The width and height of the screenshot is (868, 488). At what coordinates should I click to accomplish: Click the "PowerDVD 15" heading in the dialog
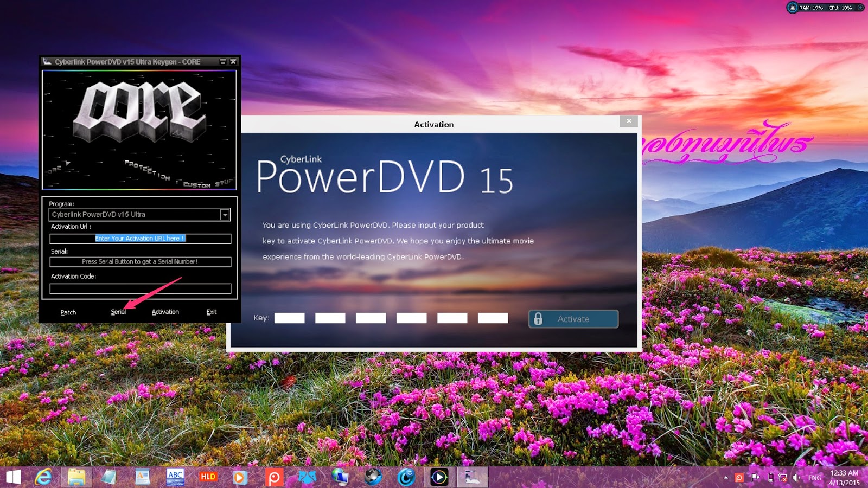click(385, 177)
